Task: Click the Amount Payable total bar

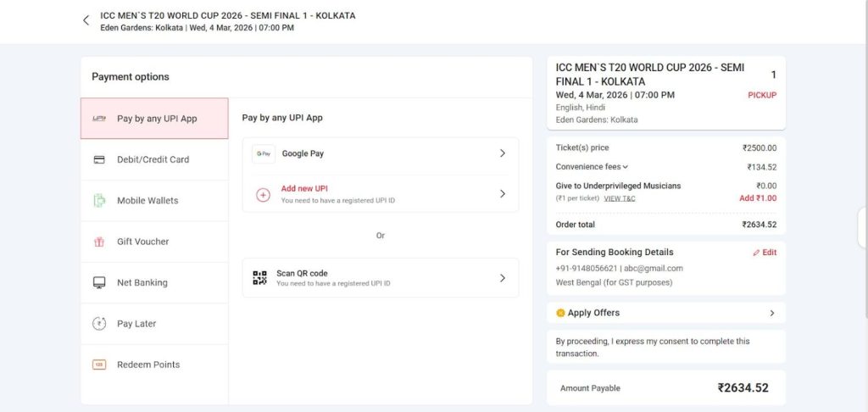Action: point(665,388)
